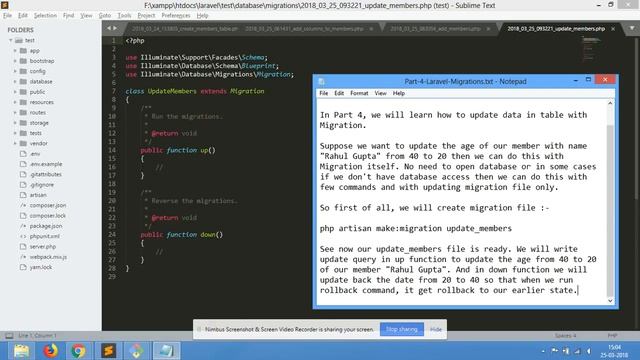This screenshot has height=360, width=640.
Task: Open the Project menu in Sublime Text
Action: point(146,16)
